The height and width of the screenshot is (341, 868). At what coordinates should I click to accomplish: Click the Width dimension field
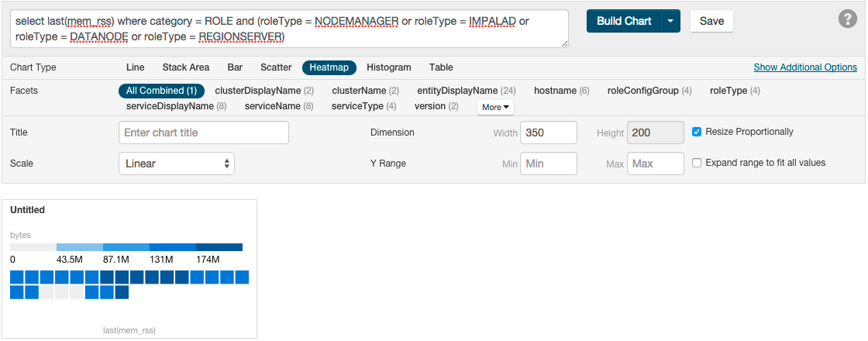(548, 133)
